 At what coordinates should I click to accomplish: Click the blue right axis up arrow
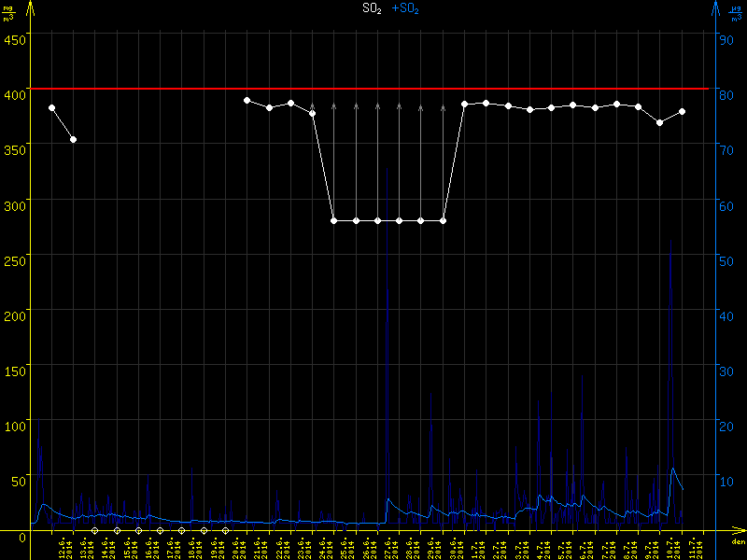[715, 7]
